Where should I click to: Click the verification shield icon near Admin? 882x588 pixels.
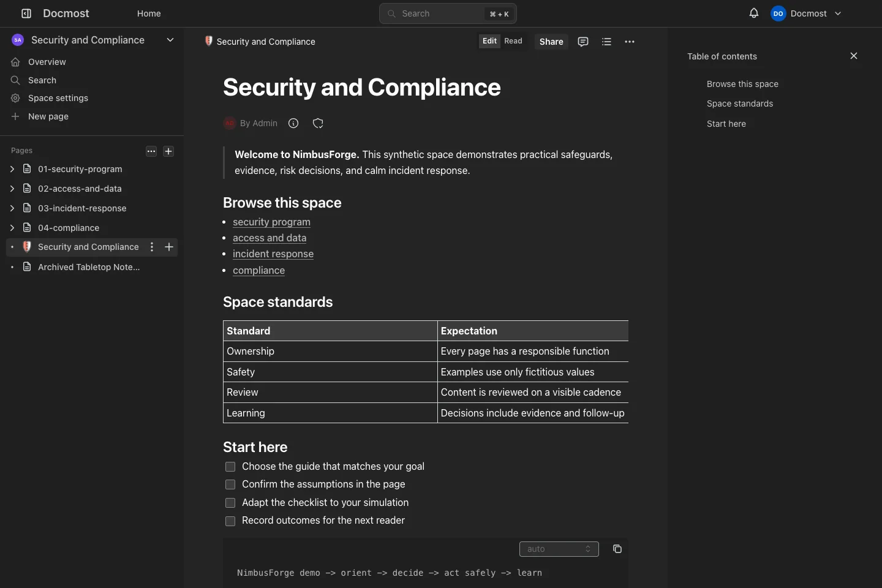318,123
